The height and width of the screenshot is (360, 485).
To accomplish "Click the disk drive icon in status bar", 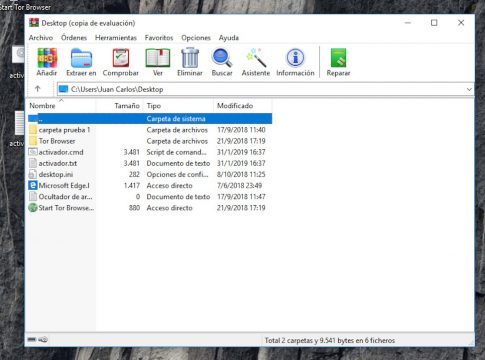I will [32, 340].
